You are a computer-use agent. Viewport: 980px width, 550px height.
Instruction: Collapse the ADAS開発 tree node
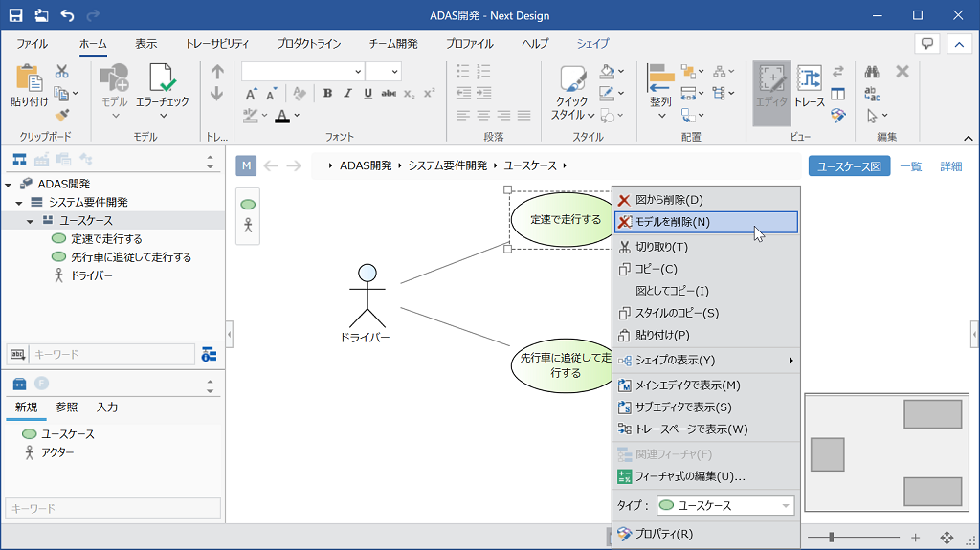(8, 185)
